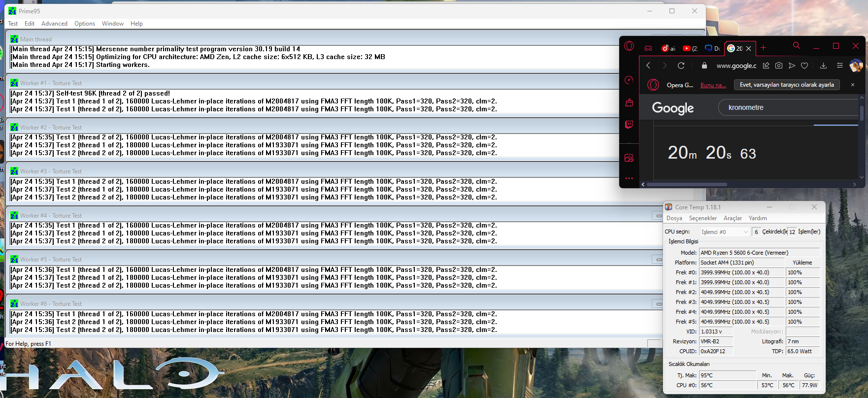
Task: Click 'Evet, varsayılan tarayıcı olarak ayarla' button
Action: click(787, 85)
